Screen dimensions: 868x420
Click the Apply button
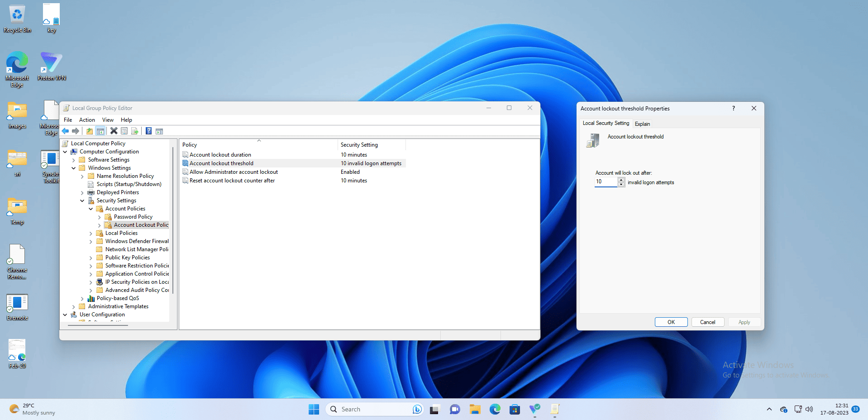coord(744,322)
